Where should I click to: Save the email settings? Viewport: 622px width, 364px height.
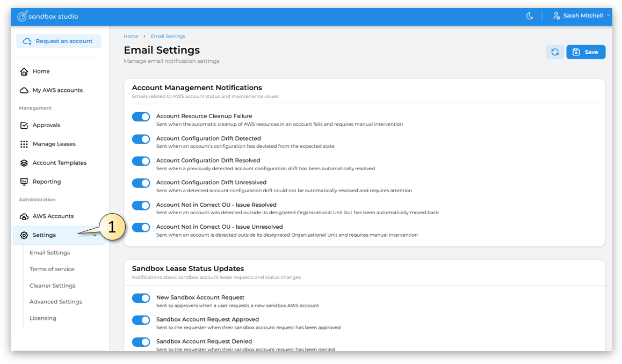coord(585,52)
